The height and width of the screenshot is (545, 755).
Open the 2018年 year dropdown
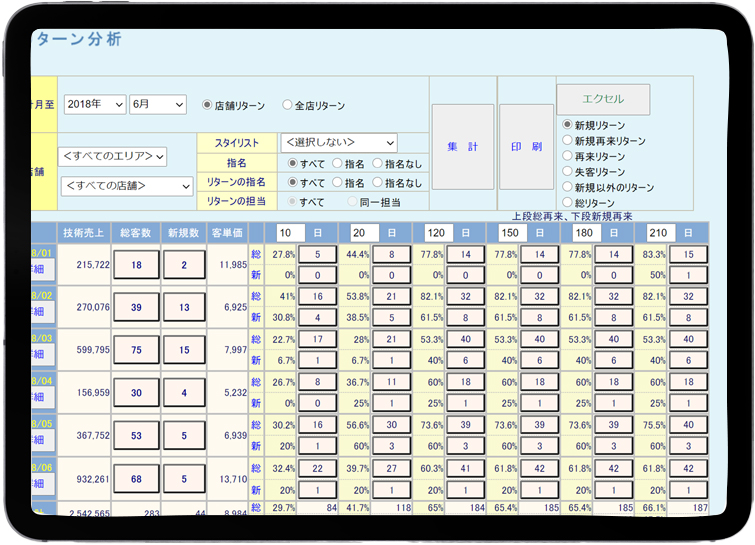[x=95, y=105]
